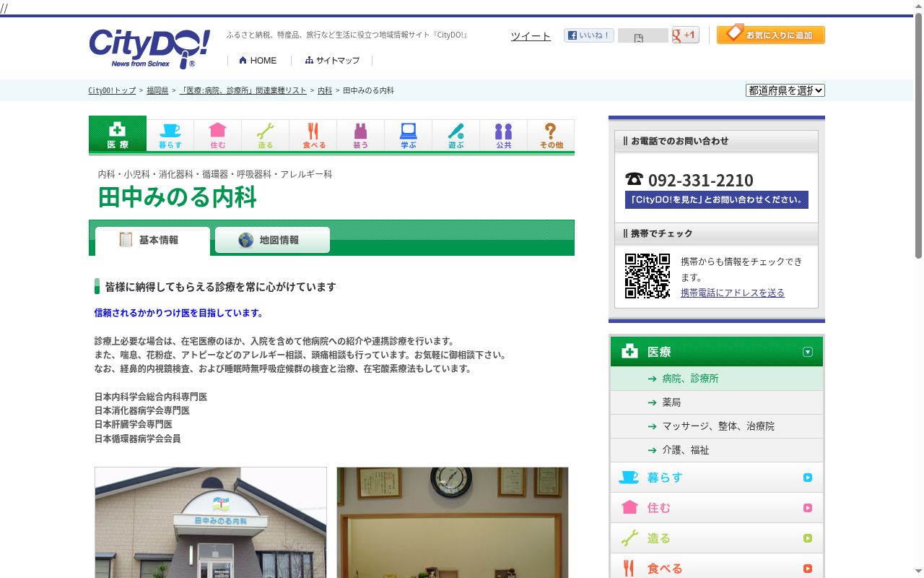Screen dimensions: 924x578
Task: Click the お気に入りに追加 button
Action: click(770, 34)
